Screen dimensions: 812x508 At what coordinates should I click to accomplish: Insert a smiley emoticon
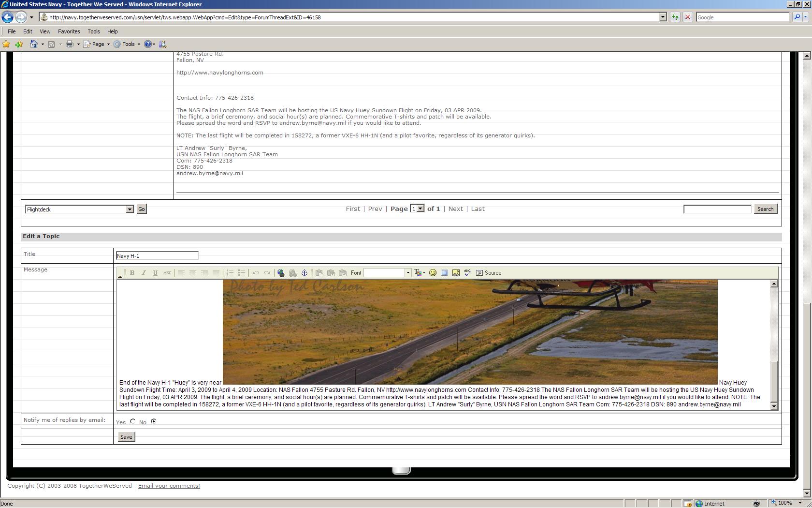pos(433,273)
